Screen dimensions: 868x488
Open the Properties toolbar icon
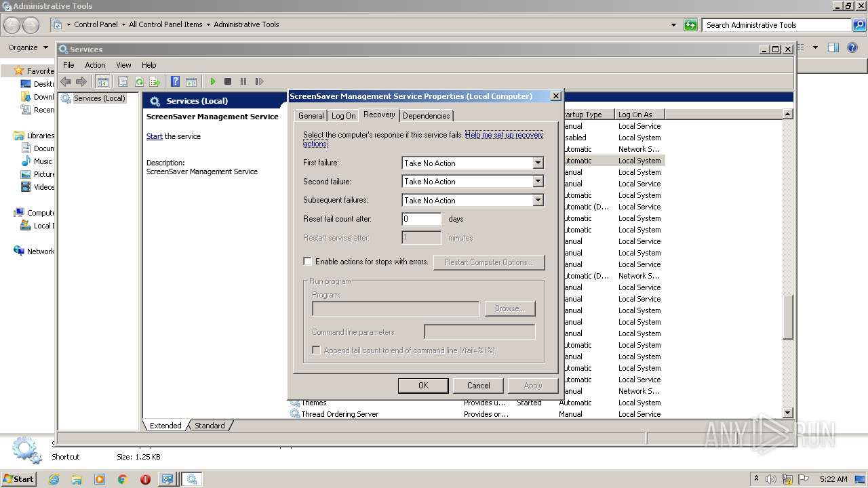(x=123, y=81)
